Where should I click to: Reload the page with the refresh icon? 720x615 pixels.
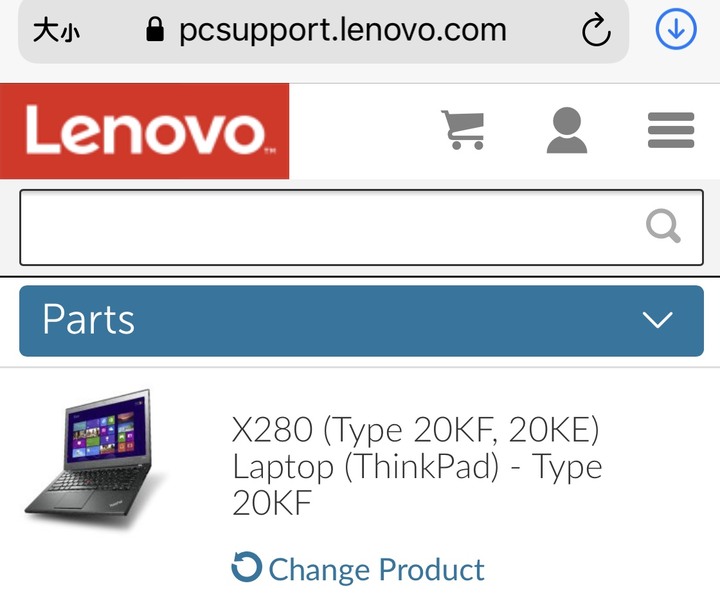coord(596,30)
